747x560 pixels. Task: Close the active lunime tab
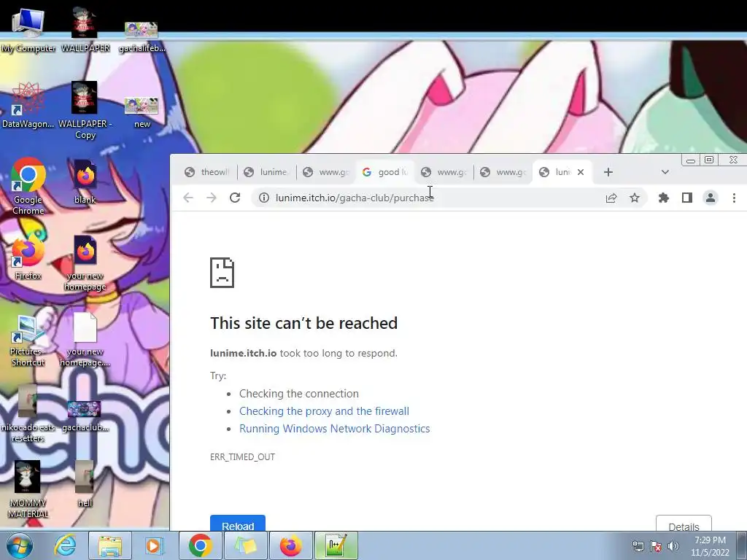[x=581, y=172]
